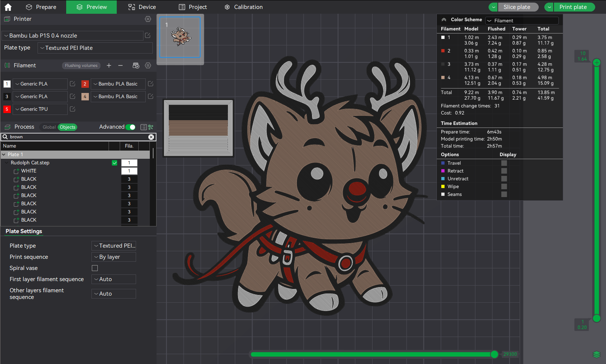The image size is (606, 364).
Task: Click the brown search input field
Action: pos(78,137)
